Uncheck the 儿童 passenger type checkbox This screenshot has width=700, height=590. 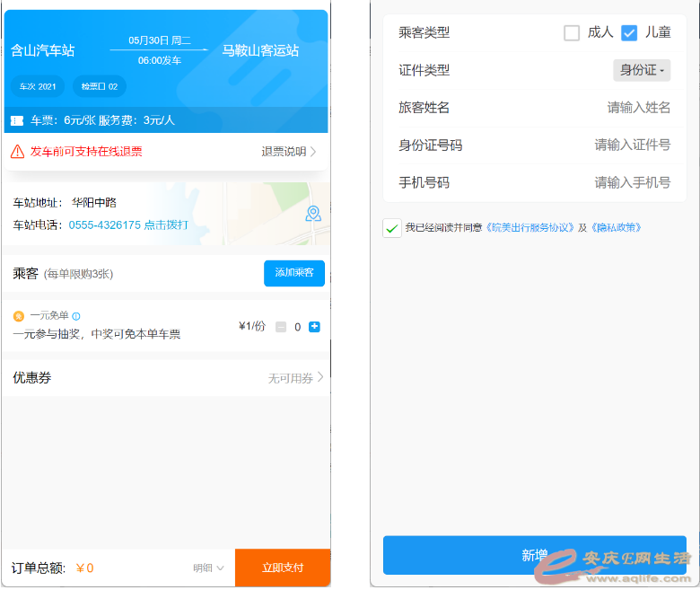point(629,33)
